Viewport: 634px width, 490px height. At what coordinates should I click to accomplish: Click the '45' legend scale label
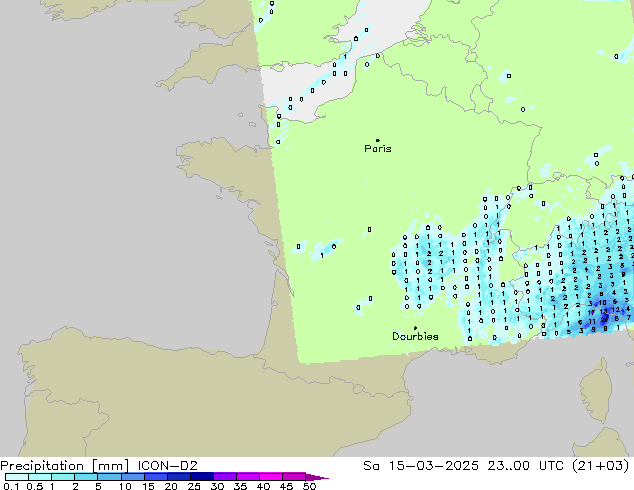286,486
